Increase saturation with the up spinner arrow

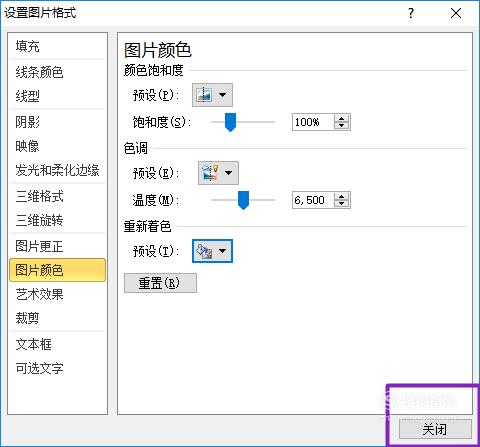[341, 118]
